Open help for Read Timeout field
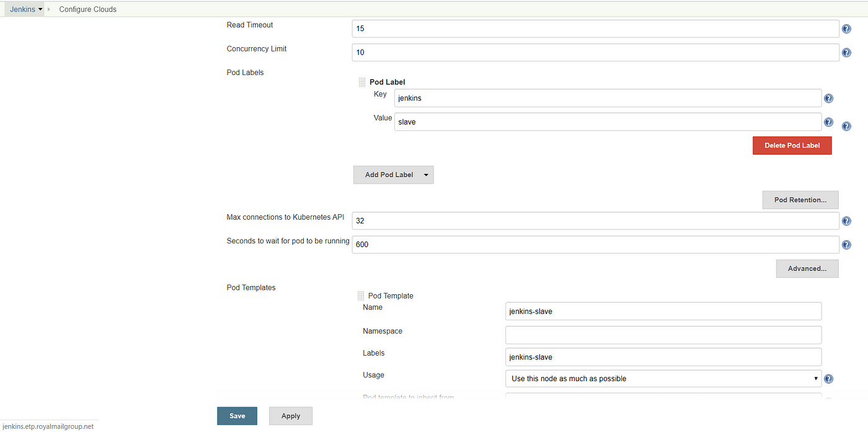Screen dimensions: 868x432 coord(846,29)
